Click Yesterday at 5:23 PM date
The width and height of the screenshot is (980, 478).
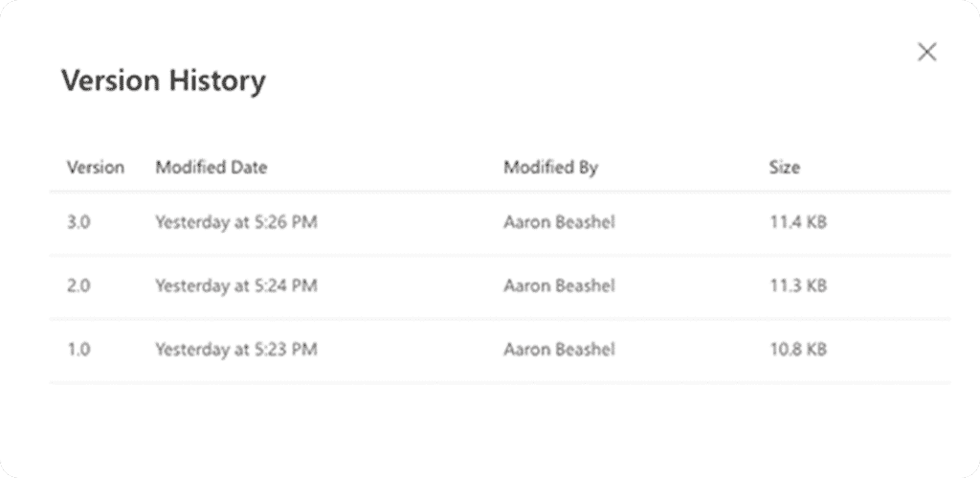(235, 350)
